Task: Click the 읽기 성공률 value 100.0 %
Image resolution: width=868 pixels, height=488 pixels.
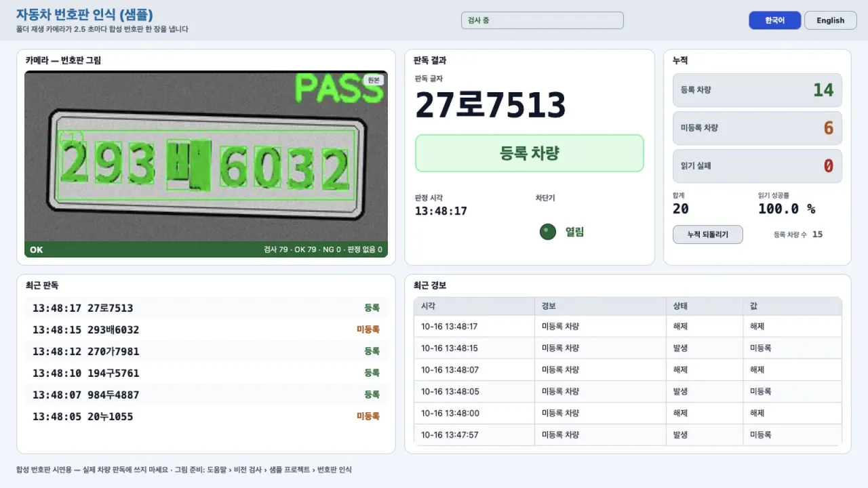Action: [787, 209]
